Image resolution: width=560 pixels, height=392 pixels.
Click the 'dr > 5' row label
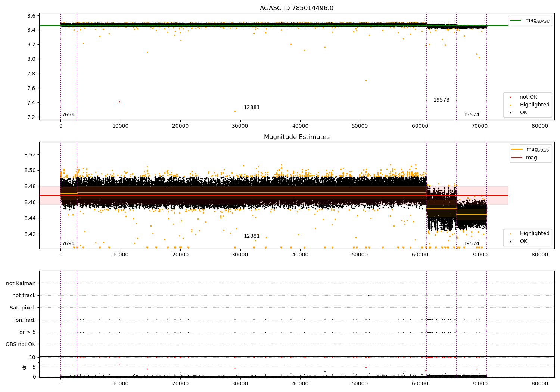28,332
